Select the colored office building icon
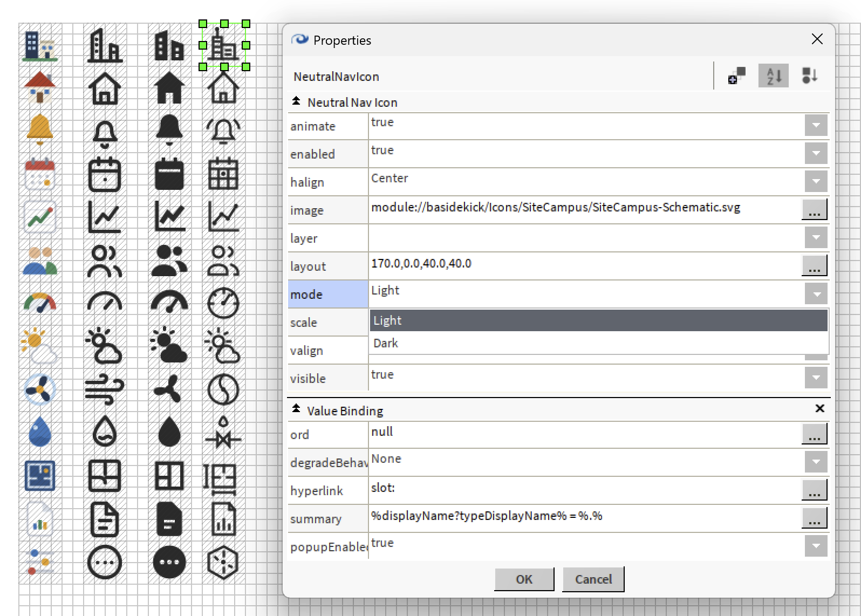This screenshot has height=616, width=861. 40,45
